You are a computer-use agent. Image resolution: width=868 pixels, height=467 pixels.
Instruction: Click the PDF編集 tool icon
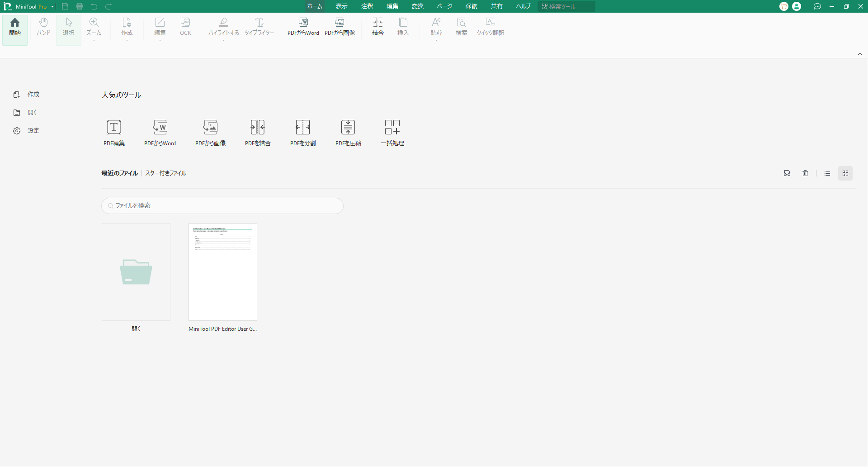tap(114, 128)
